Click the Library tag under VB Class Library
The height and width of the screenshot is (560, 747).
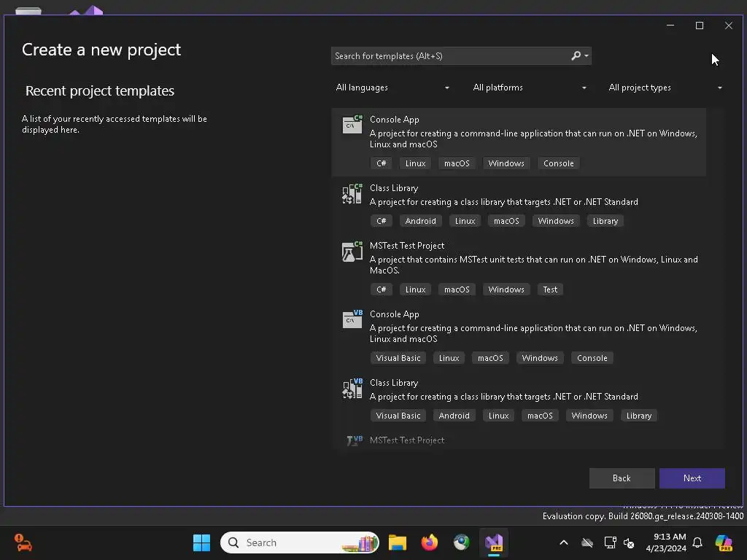click(x=638, y=416)
